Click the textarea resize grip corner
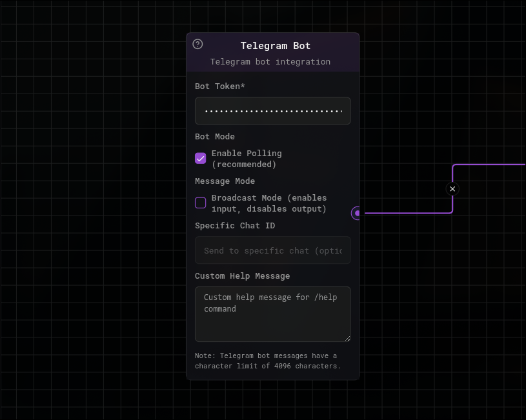This screenshot has height=420, width=526. pyautogui.click(x=347, y=339)
